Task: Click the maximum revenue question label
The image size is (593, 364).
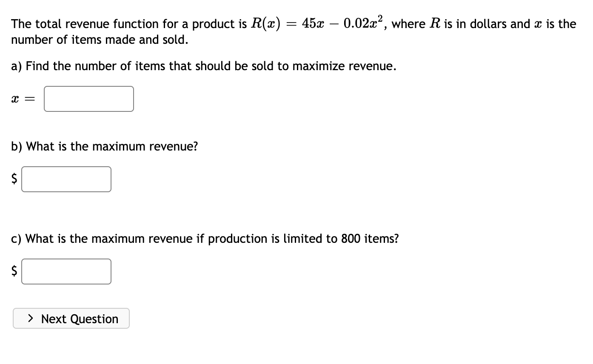Action: coord(104,146)
